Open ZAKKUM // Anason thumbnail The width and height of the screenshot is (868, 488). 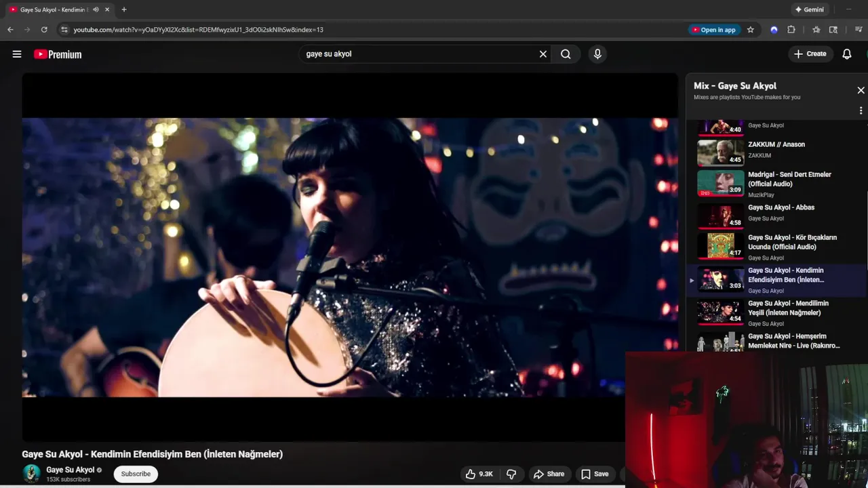pos(720,152)
